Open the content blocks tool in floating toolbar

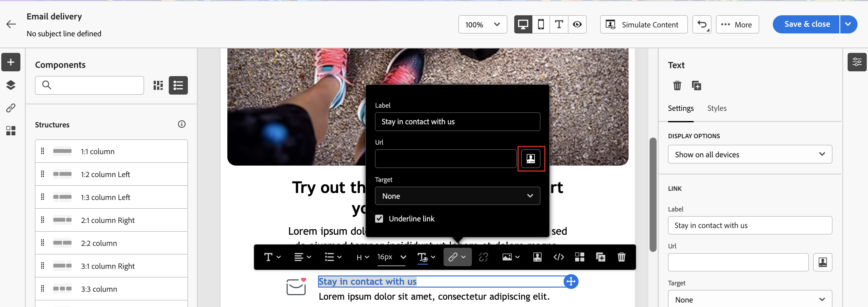click(x=580, y=257)
